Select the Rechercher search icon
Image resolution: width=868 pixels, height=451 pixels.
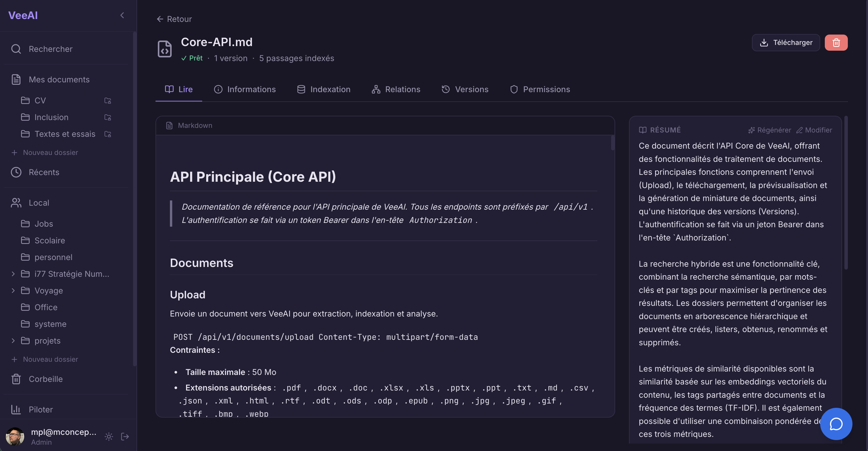click(16, 49)
